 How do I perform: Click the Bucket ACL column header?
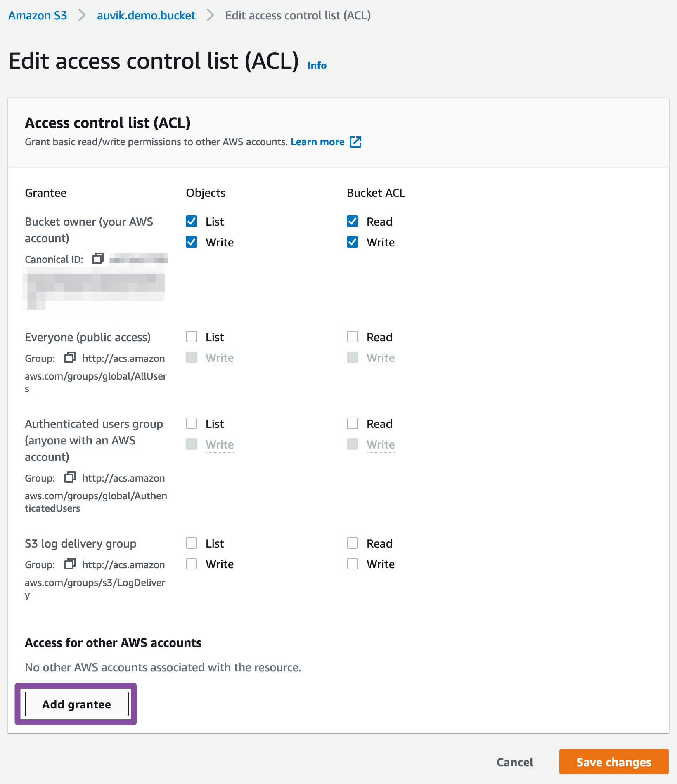(376, 193)
